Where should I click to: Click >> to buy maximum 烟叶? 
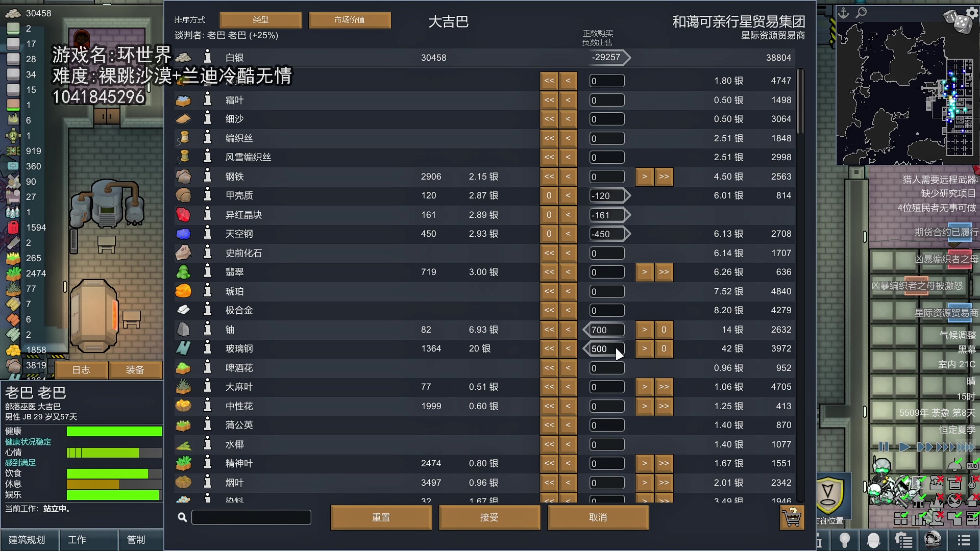click(664, 483)
